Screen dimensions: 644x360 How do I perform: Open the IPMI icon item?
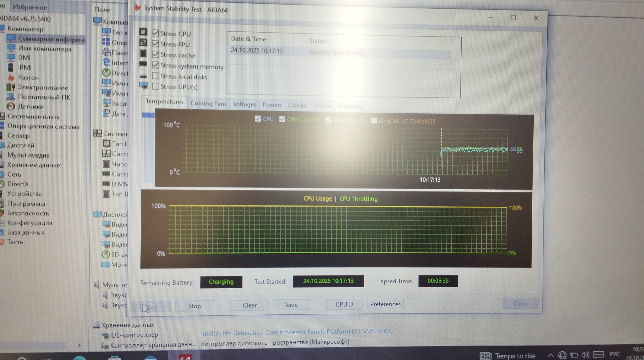coord(11,67)
